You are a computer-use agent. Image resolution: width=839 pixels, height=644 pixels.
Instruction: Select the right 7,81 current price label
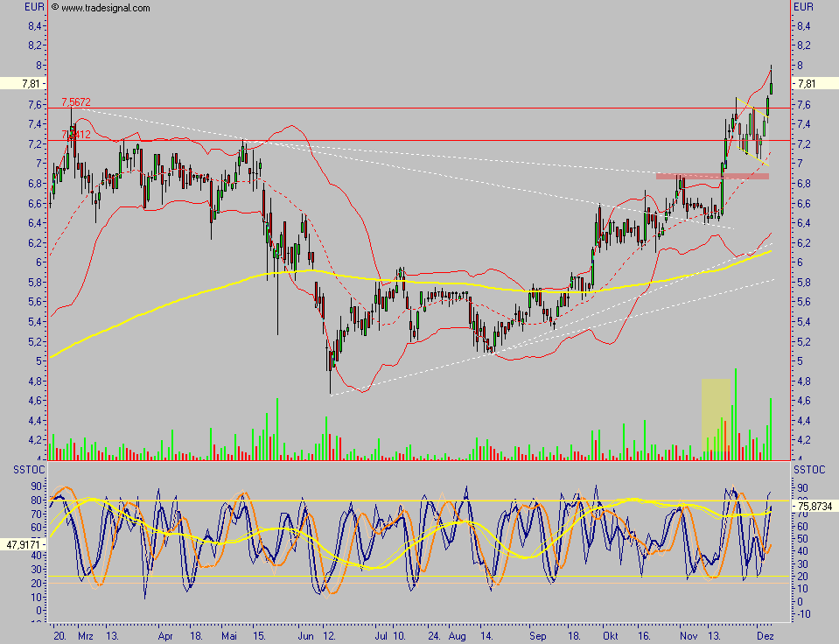[x=815, y=84]
